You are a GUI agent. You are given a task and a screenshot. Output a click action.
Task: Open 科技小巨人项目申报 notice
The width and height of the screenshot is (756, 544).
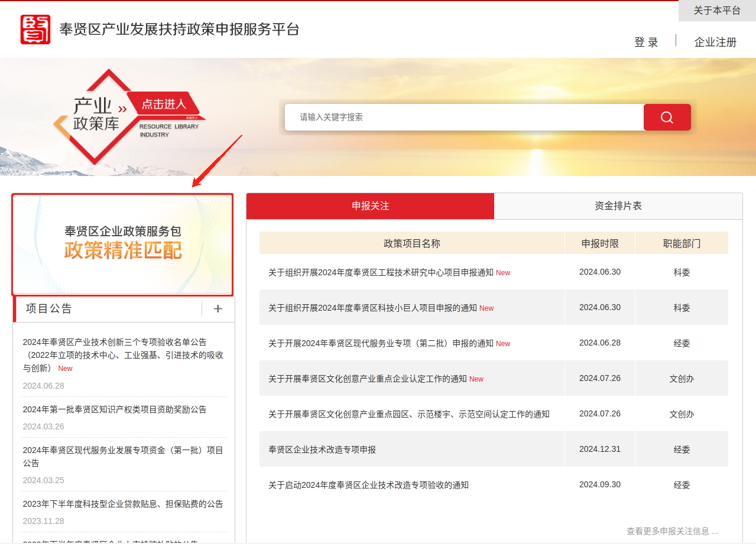pyautogui.click(x=372, y=308)
